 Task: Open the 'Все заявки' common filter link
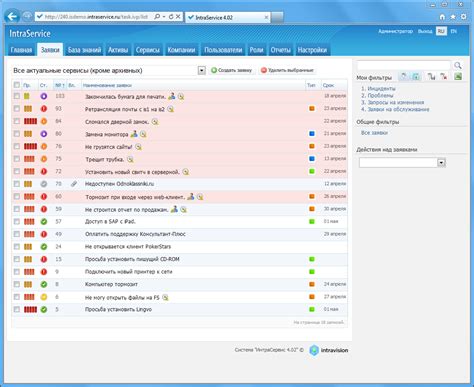pos(374,133)
